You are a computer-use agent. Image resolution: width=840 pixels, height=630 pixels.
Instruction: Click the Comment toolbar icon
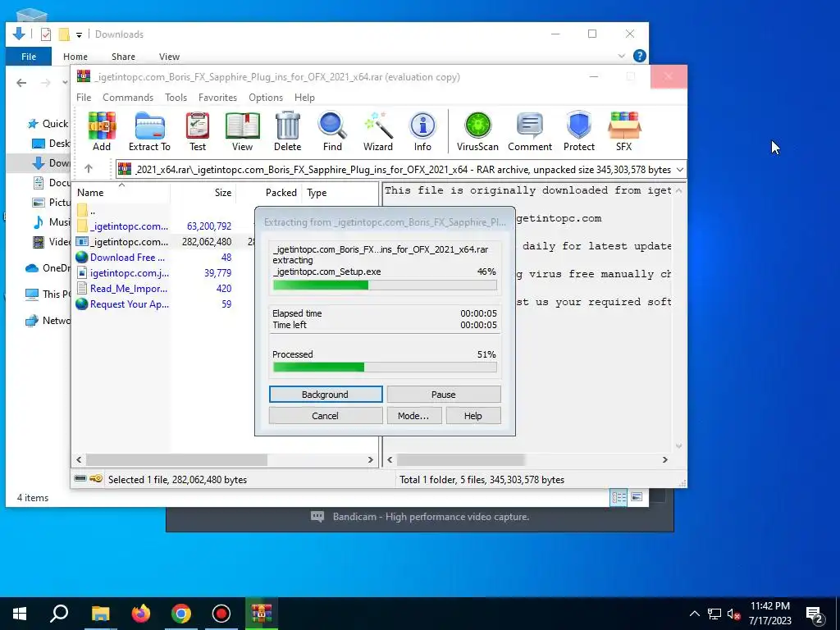coord(530,132)
